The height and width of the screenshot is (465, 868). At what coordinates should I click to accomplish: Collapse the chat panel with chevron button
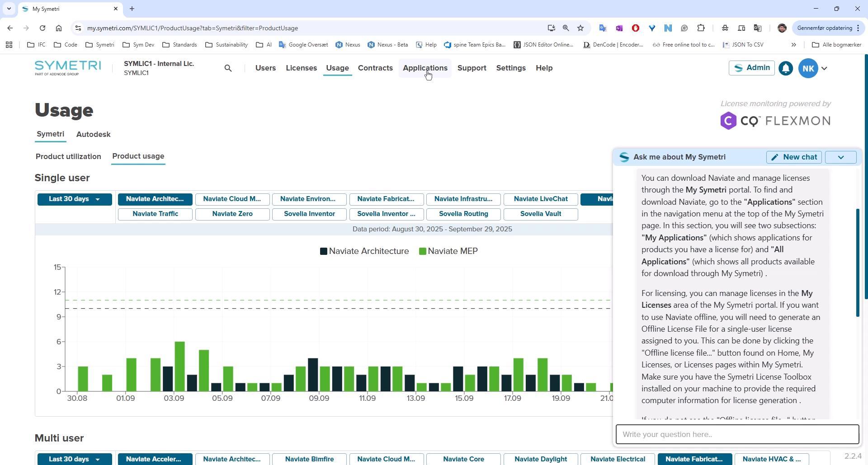tap(840, 157)
